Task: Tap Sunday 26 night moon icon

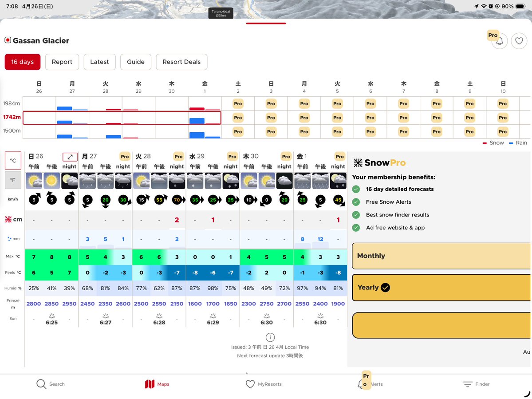Action: 70,181
